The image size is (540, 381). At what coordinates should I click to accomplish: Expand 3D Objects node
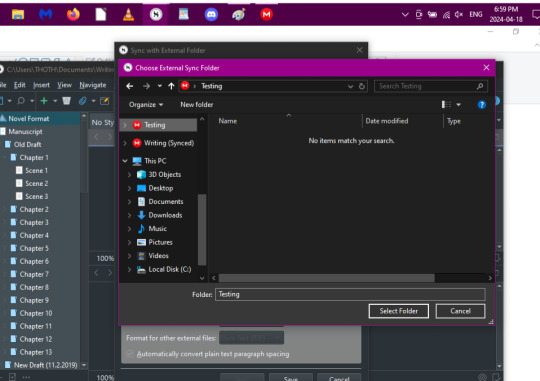coord(129,175)
